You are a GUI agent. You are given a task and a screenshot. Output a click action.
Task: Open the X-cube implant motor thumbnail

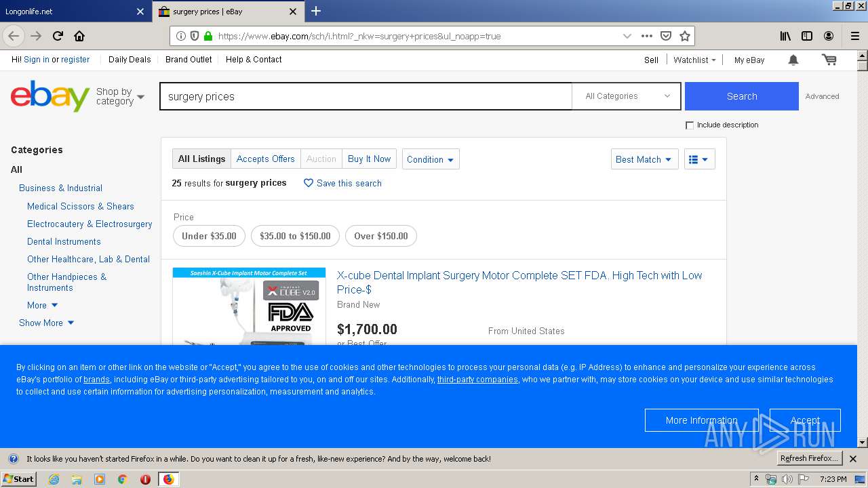point(249,306)
